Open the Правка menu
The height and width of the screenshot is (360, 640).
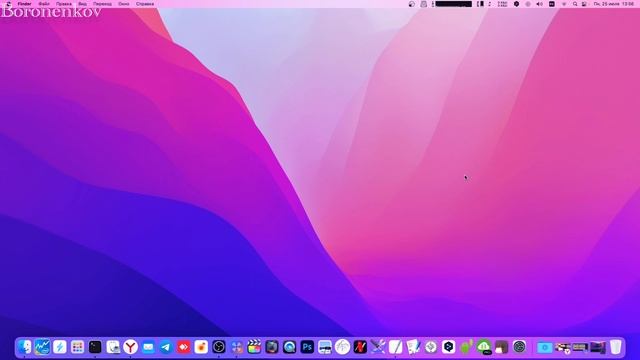(64, 4)
